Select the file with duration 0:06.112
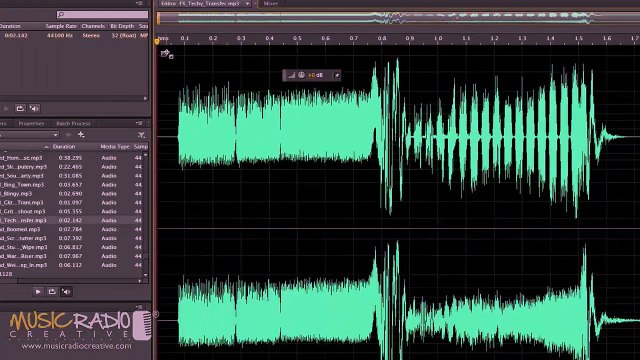 (71, 265)
